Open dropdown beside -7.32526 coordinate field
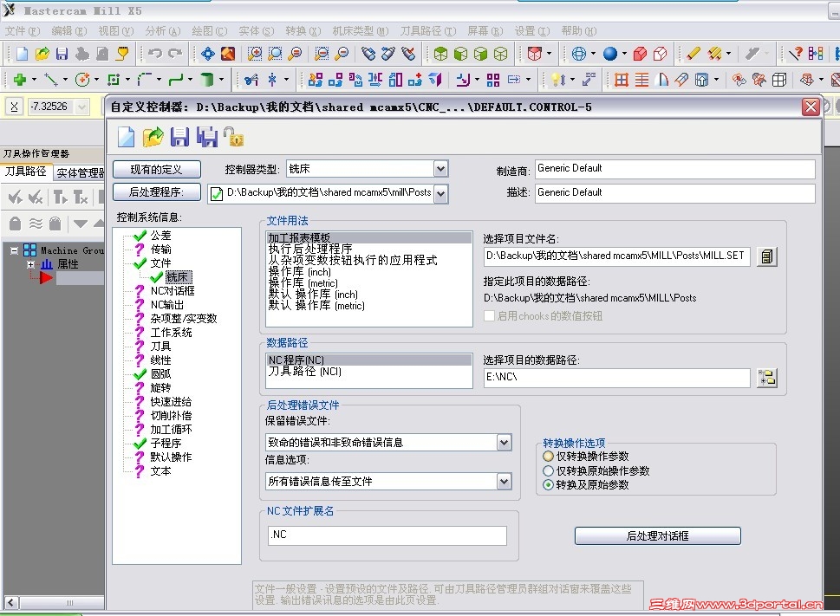This screenshot has width=840, height=616. tap(81, 107)
